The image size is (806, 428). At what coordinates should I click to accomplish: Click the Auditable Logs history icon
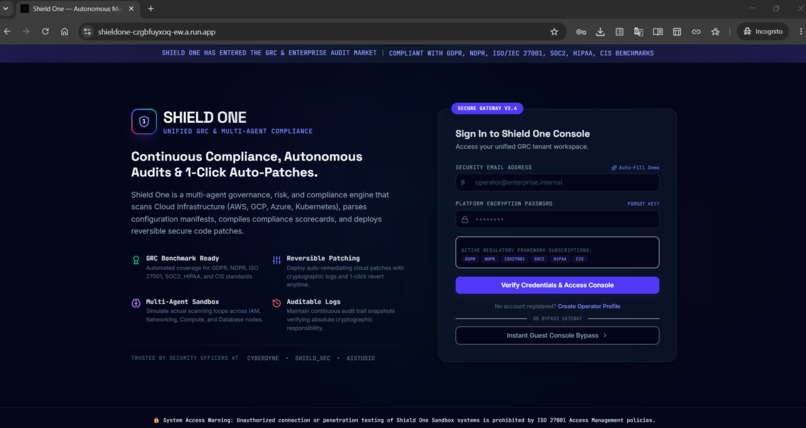[x=277, y=303]
